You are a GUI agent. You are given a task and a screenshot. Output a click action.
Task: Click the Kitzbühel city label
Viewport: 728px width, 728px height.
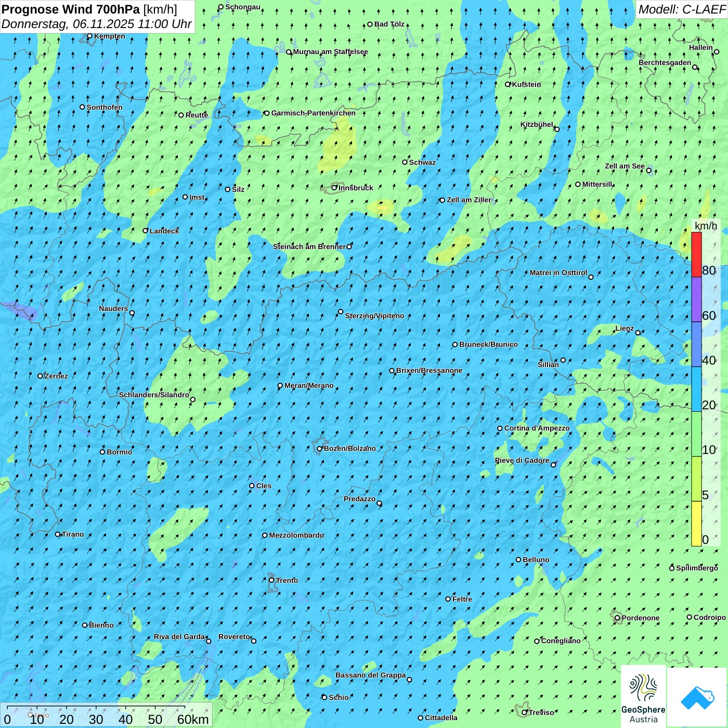coord(537,124)
